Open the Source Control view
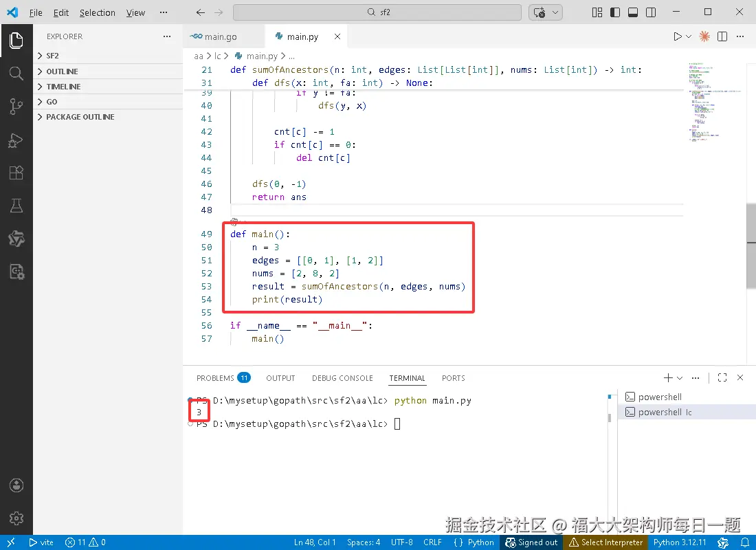 pos(16,106)
